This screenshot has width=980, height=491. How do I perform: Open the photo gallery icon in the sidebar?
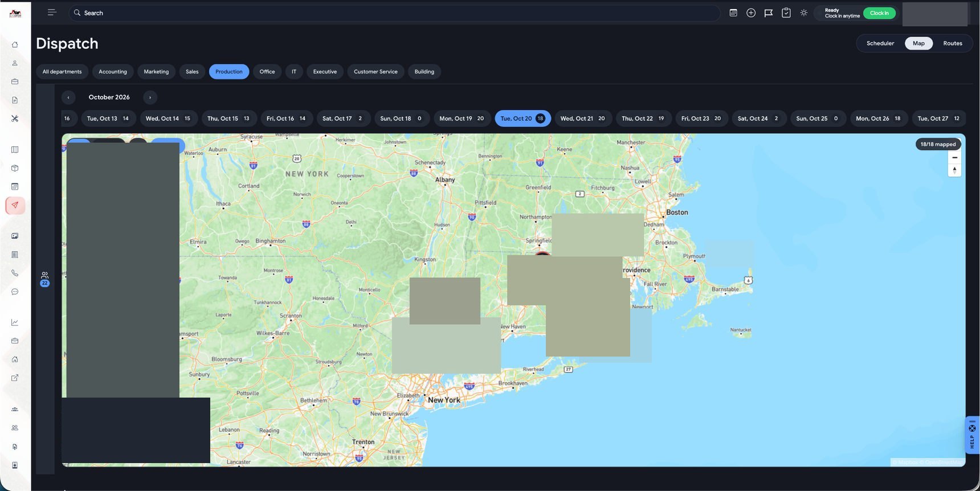tap(15, 236)
